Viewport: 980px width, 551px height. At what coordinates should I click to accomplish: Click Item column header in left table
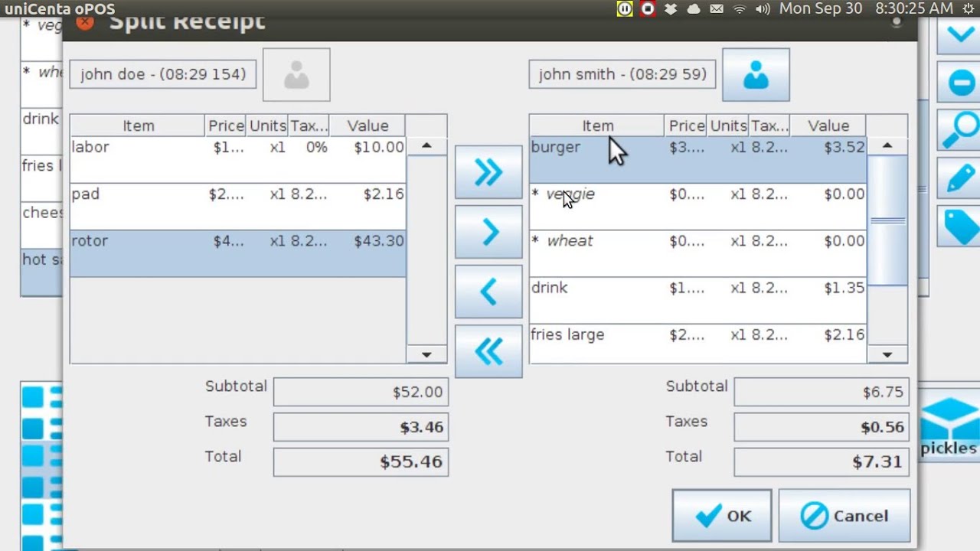[138, 126]
